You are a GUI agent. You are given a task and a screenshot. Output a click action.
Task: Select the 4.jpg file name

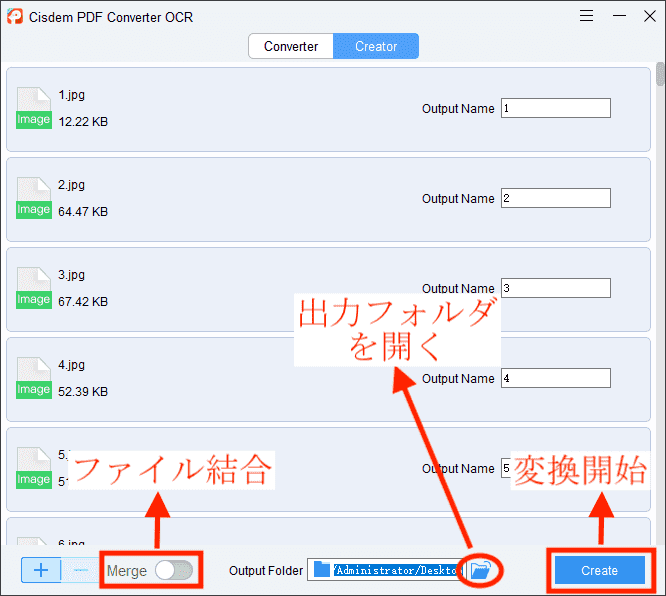point(71,365)
